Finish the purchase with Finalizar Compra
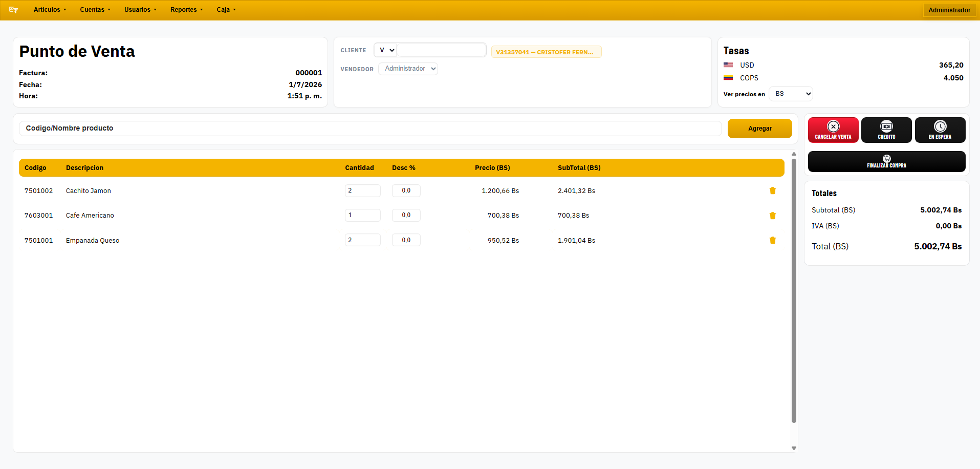Image resolution: width=980 pixels, height=469 pixels. (x=887, y=161)
